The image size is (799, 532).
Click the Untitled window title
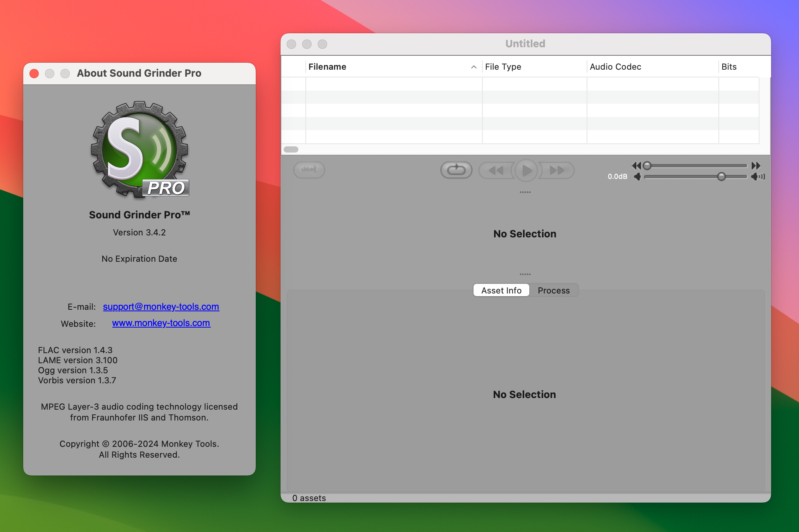[x=525, y=44]
